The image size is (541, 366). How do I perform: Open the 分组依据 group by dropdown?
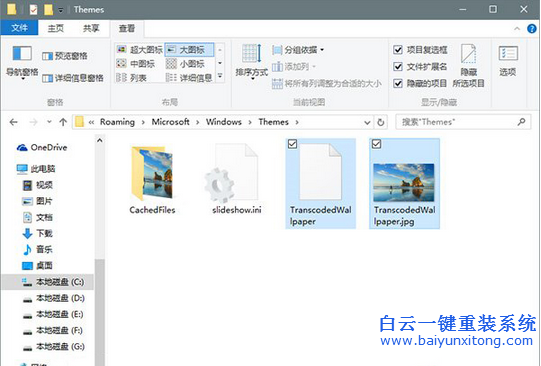(x=298, y=50)
